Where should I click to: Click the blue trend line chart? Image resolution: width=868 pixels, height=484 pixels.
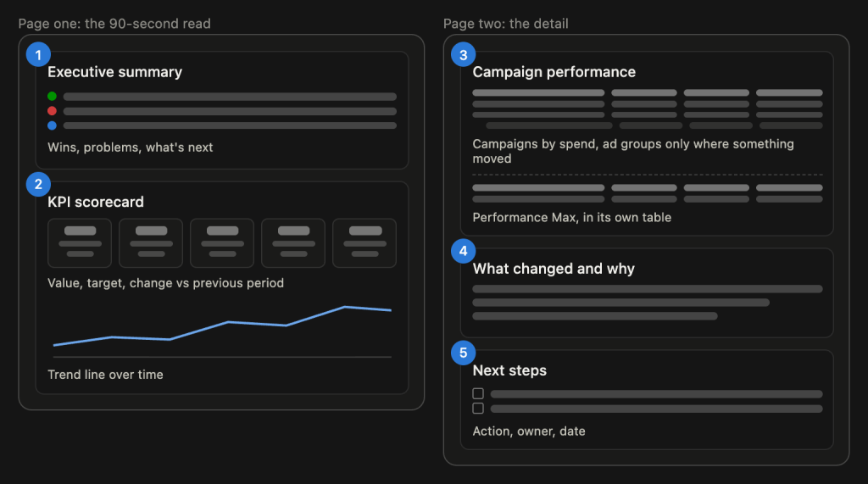click(223, 325)
